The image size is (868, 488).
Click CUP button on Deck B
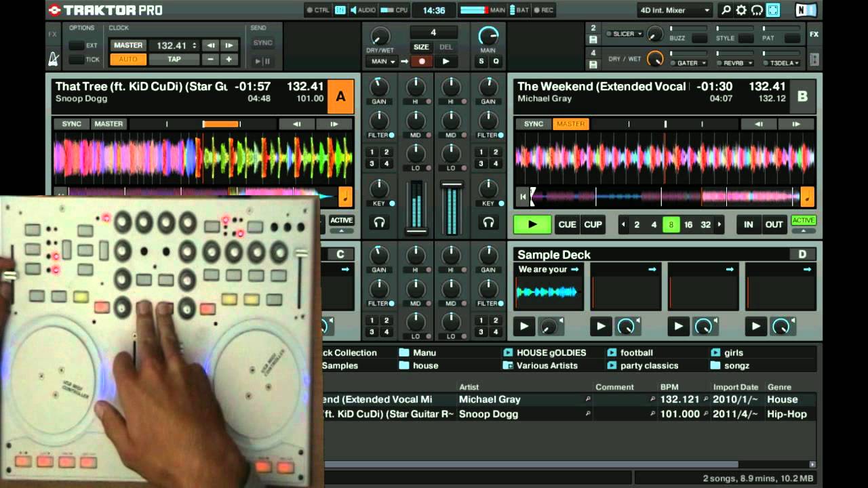pos(593,224)
